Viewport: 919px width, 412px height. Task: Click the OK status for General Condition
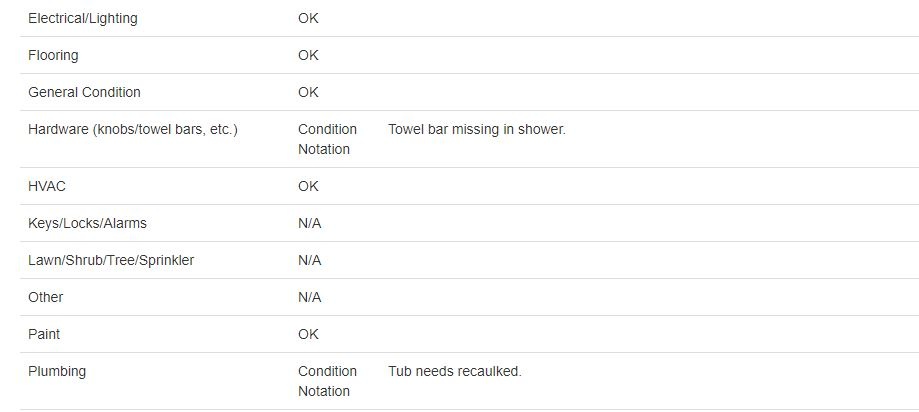pos(308,92)
